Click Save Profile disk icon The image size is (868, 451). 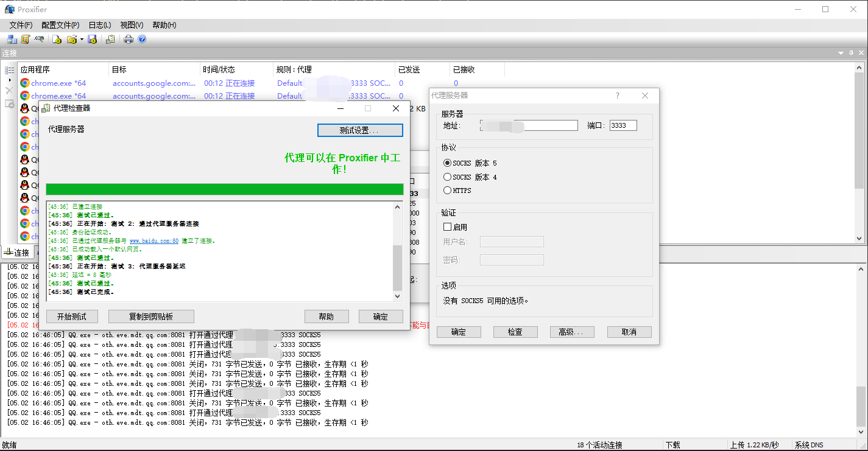click(93, 39)
